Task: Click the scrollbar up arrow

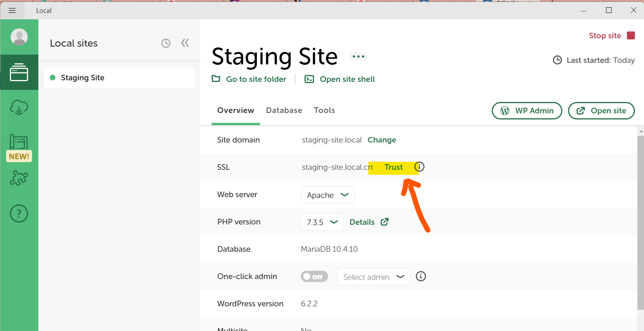Action: [x=641, y=131]
